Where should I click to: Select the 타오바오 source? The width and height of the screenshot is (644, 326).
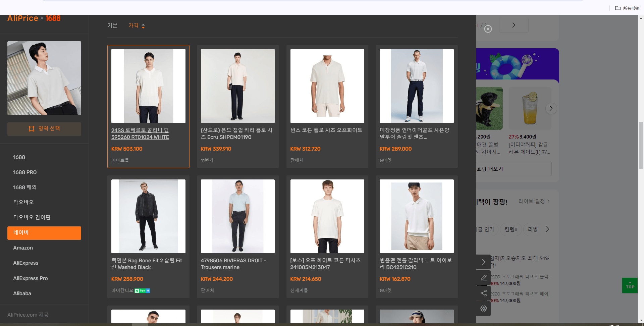pyautogui.click(x=44, y=202)
